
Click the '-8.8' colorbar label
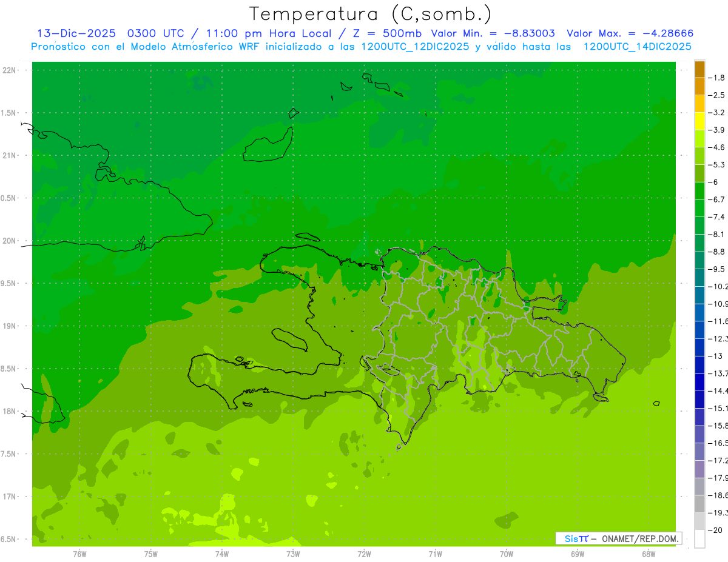tap(716, 252)
